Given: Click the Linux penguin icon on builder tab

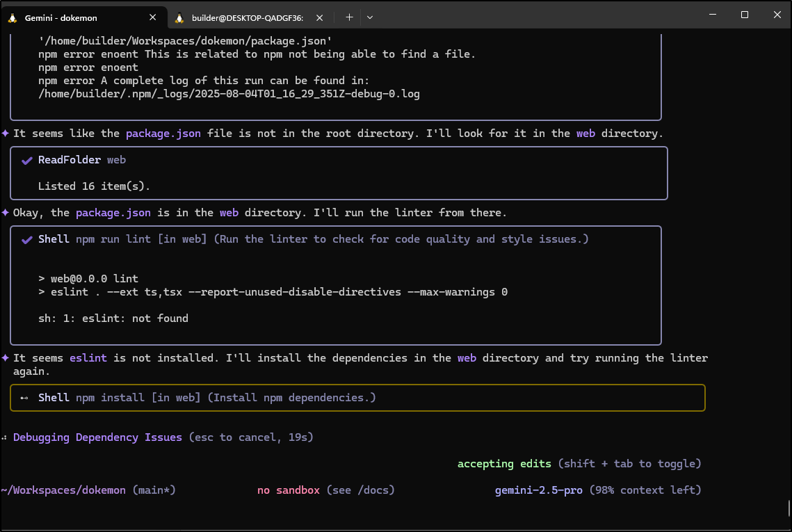Looking at the screenshot, I should pyautogui.click(x=179, y=17).
